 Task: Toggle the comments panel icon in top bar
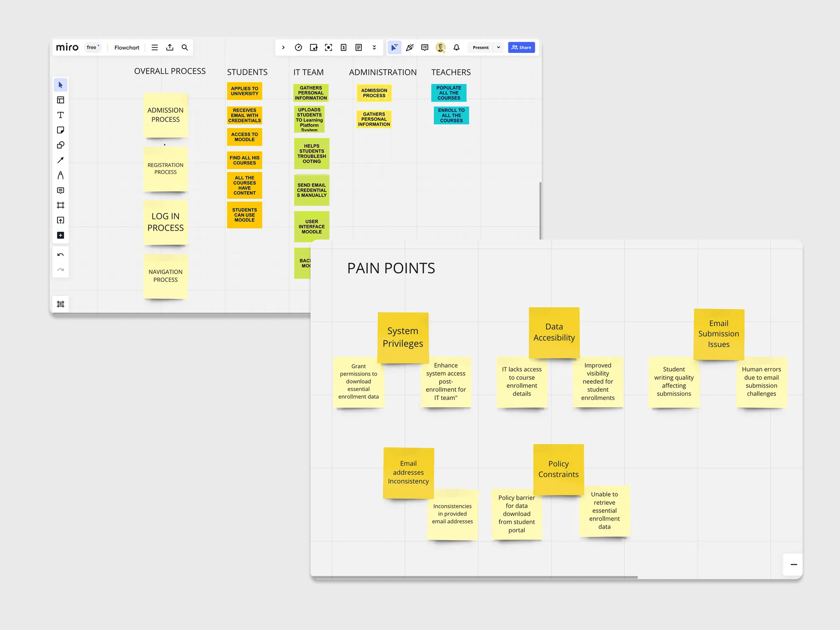pyautogui.click(x=425, y=47)
